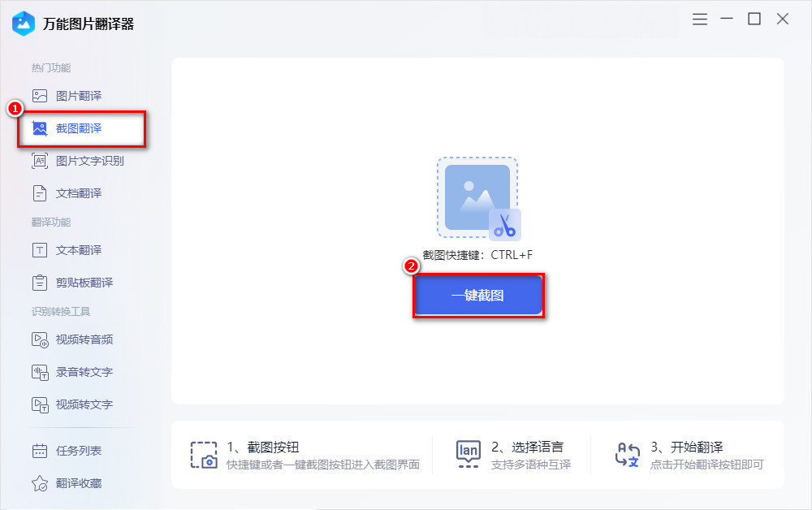The image size is (812, 510).
Task: Open 文档翻译 via its document icon
Action: (x=41, y=193)
